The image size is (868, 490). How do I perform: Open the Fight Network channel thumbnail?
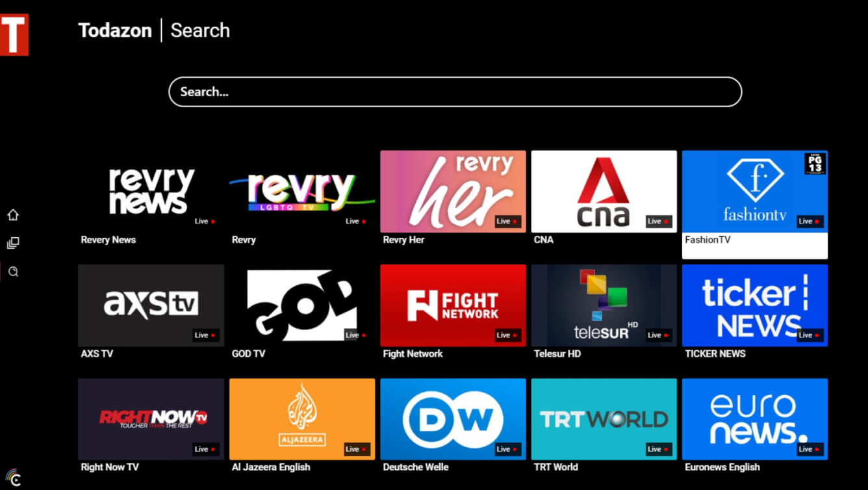coord(453,305)
